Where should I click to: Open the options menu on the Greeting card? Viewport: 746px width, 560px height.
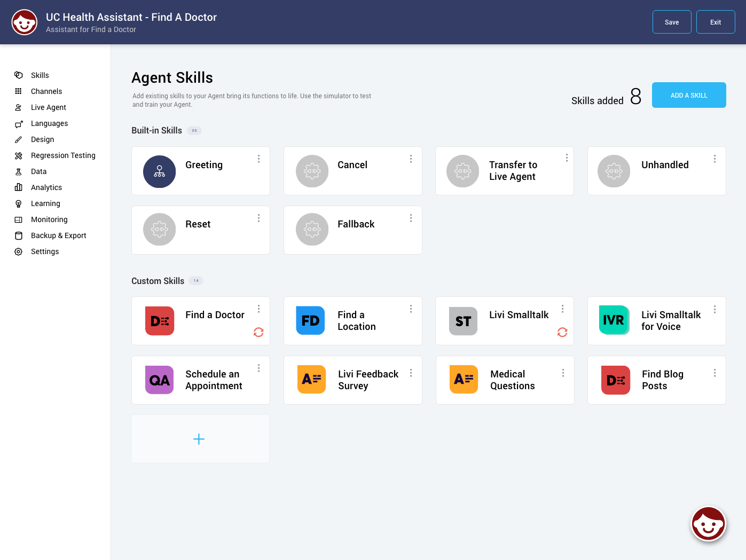point(258,159)
